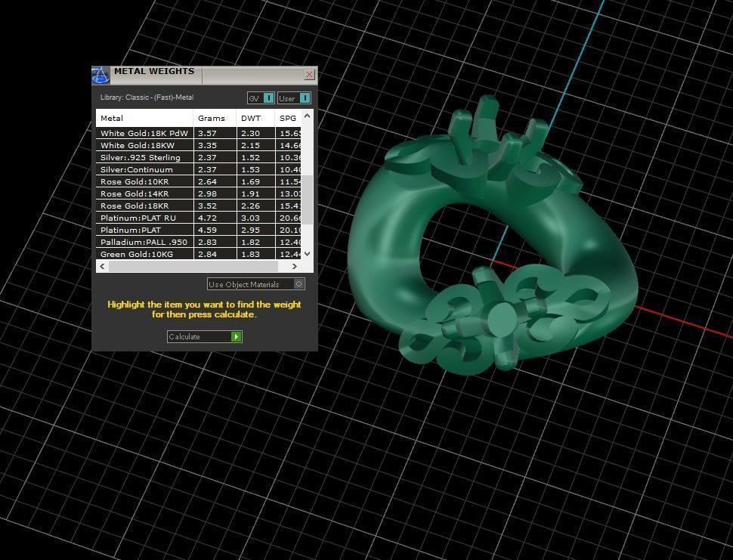Click the 2.64 grams value
The height and width of the screenshot is (560, 733).
[207, 182]
